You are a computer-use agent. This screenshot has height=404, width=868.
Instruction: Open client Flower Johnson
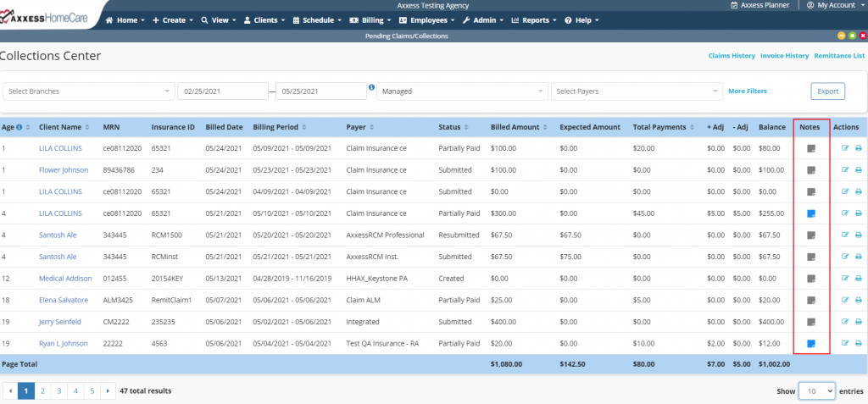(64, 170)
